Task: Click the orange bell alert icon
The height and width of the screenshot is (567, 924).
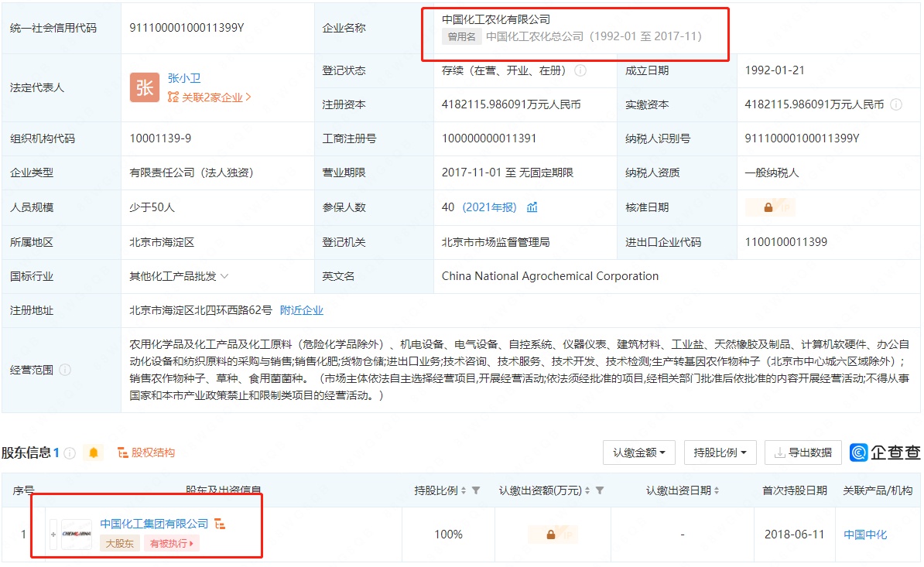Action: 93,453
